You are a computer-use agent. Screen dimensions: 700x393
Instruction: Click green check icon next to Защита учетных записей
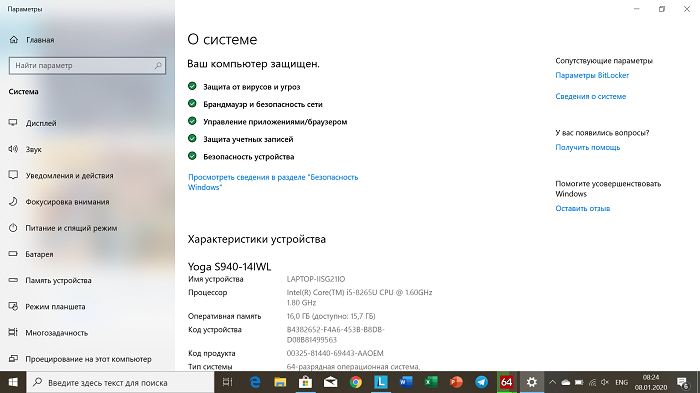point(192,138)
